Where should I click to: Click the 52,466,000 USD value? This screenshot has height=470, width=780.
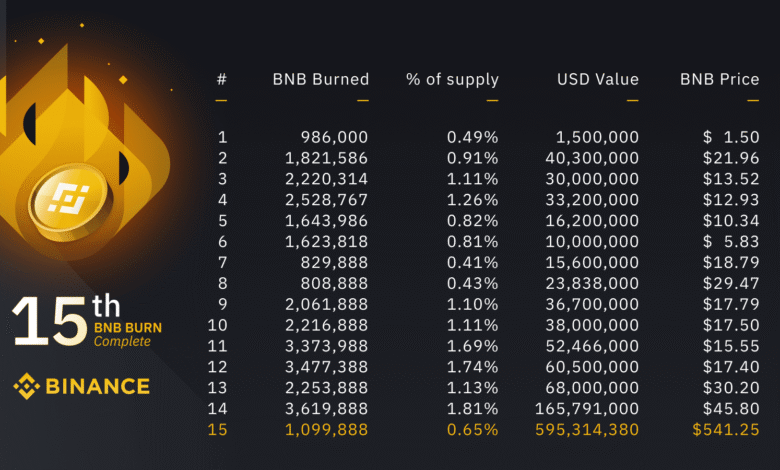tap(592, 346)
